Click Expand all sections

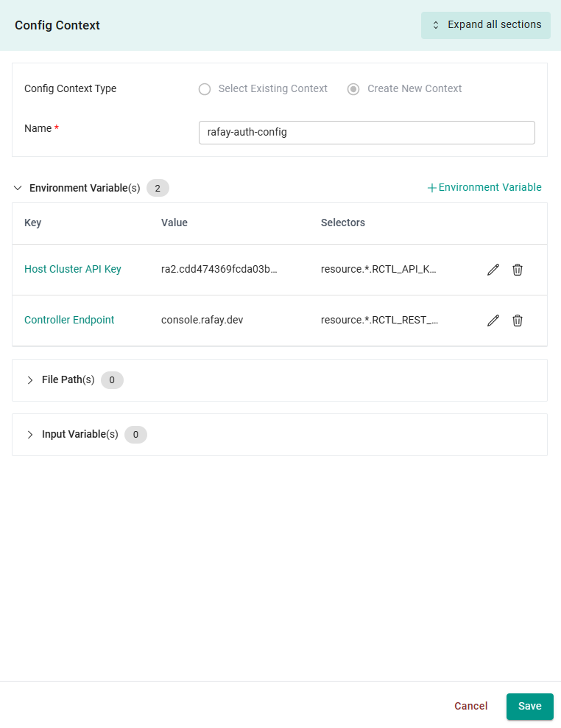[x=486, y=25]
